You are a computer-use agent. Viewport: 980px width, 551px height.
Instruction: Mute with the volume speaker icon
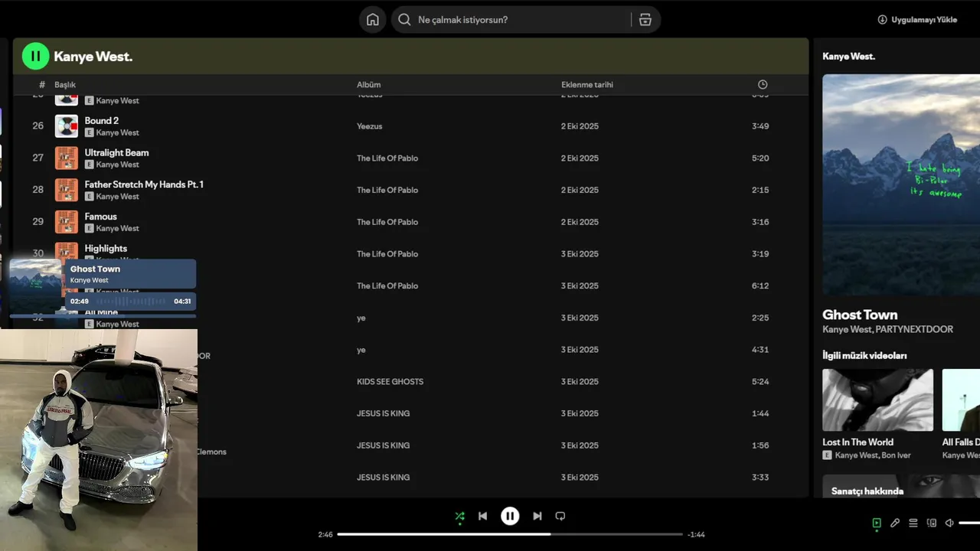(949, 523)
